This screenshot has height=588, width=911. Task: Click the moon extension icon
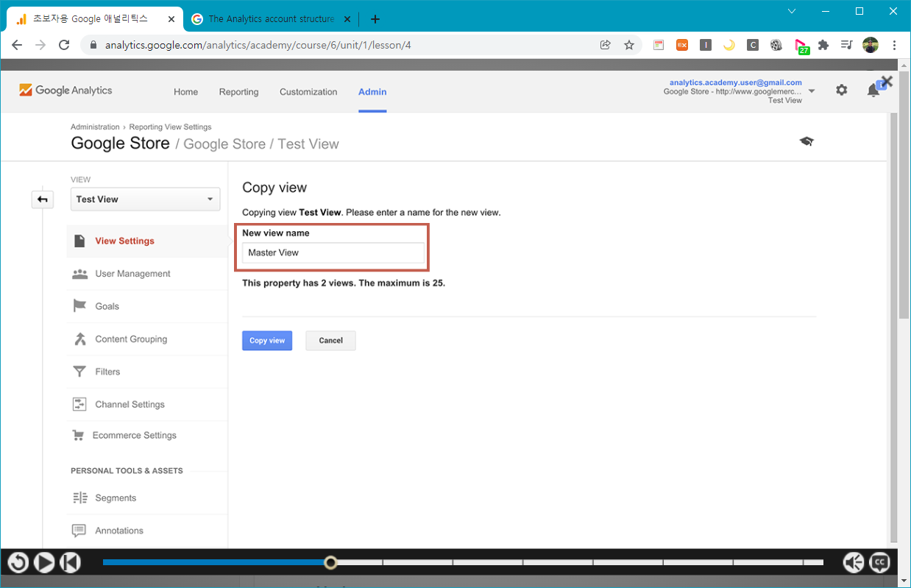pos(729,45)
